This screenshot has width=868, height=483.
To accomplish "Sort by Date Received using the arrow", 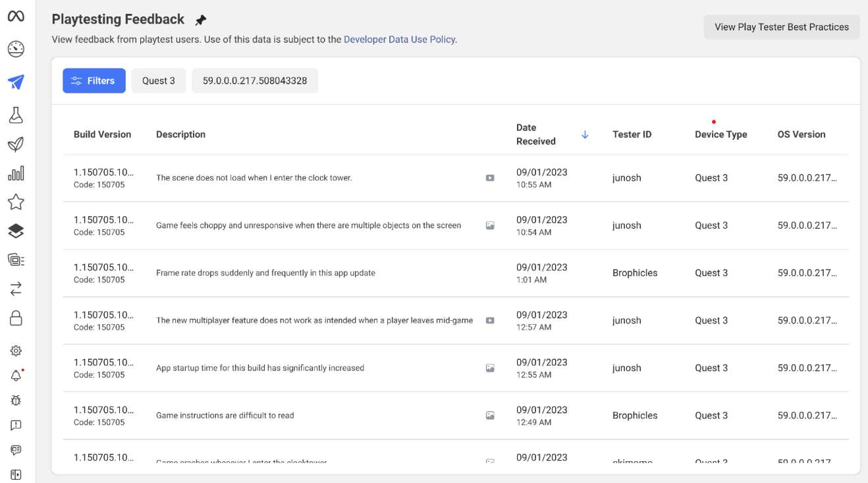I will pyautogui.click(x=585, y=134).
